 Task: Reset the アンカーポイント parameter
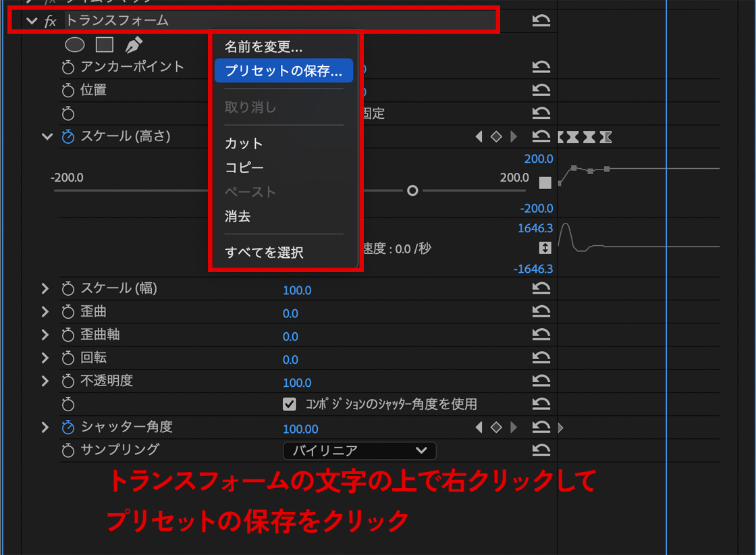pos(541,67)
